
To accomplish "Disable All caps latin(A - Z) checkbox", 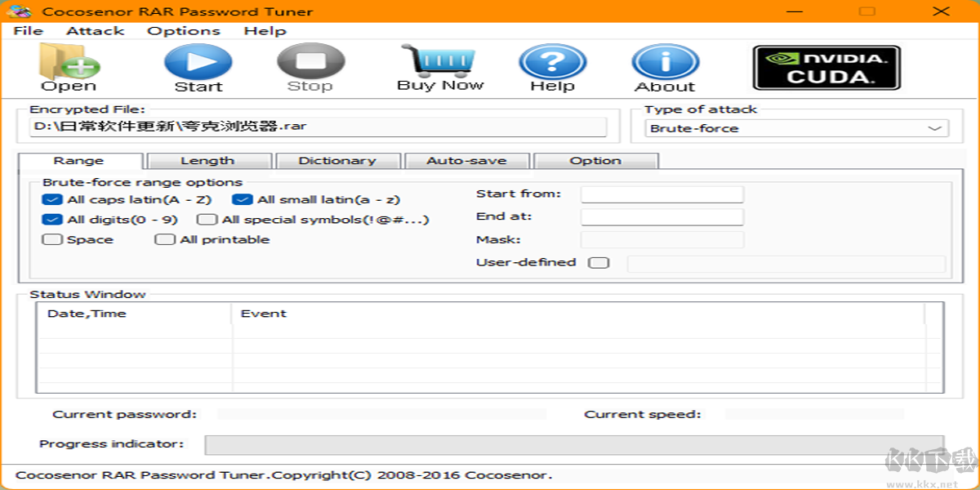I will tap(52, 199).
